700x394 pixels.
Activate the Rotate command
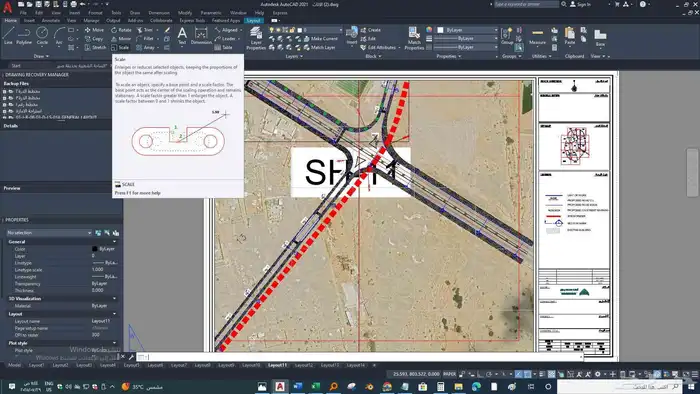[121, 30]
